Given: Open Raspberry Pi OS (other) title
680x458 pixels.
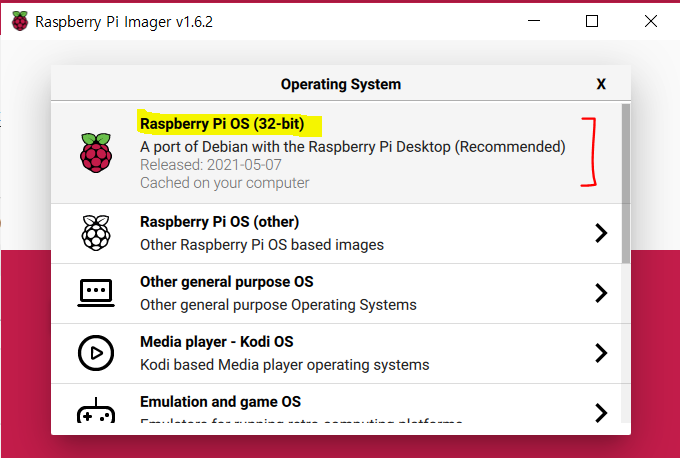Looking at the screenshot, I should [x=219, y=222].
